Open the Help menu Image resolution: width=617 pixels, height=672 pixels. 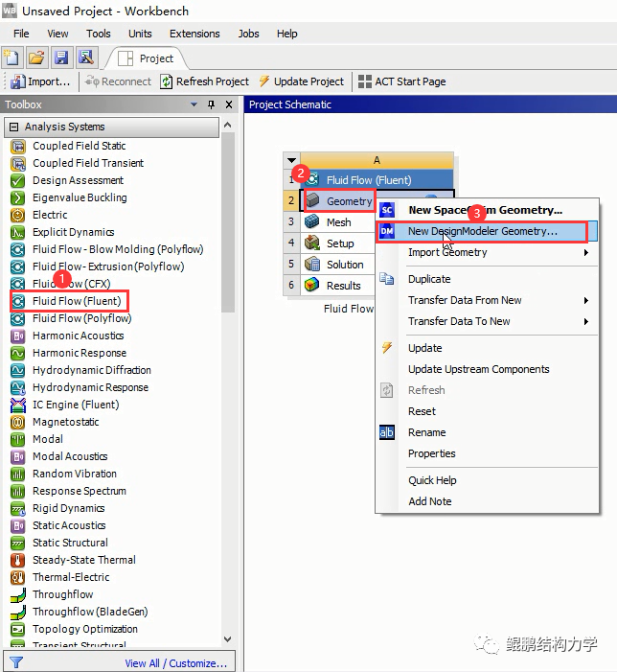[x=286, y=34]
